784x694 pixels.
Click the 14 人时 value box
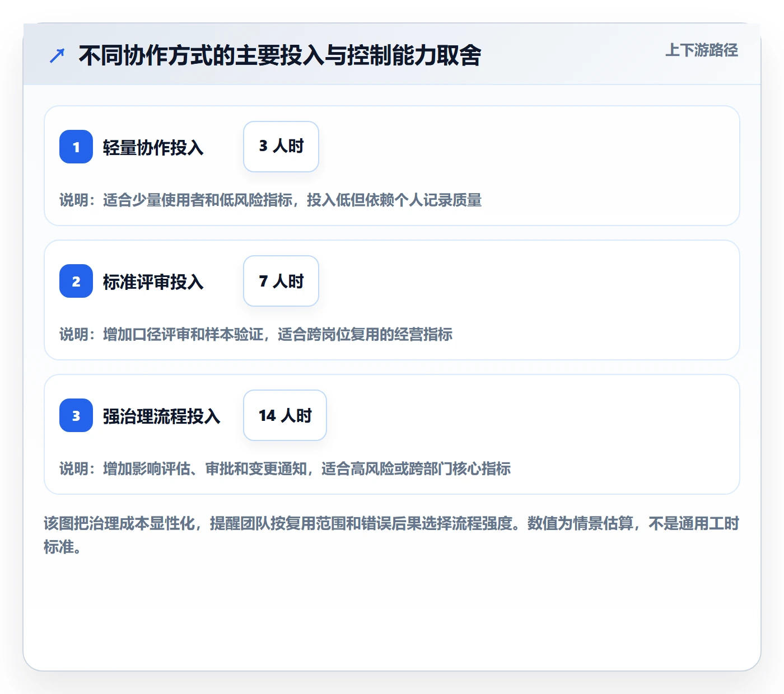click(285, 415)
